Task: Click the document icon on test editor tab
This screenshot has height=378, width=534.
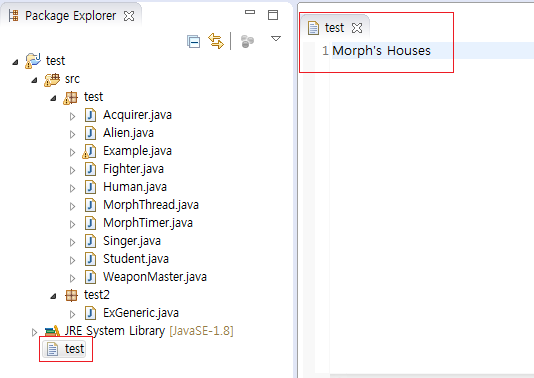Action: [313, 28]
